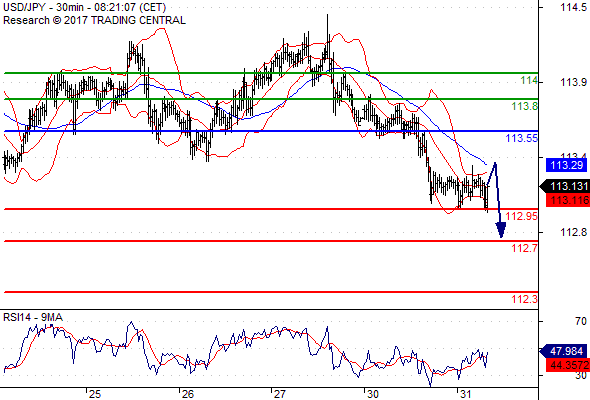The image size is (590, 400).
Task: Click the RSI14 - 9MA indicator title
Action: tap(33, 318)
